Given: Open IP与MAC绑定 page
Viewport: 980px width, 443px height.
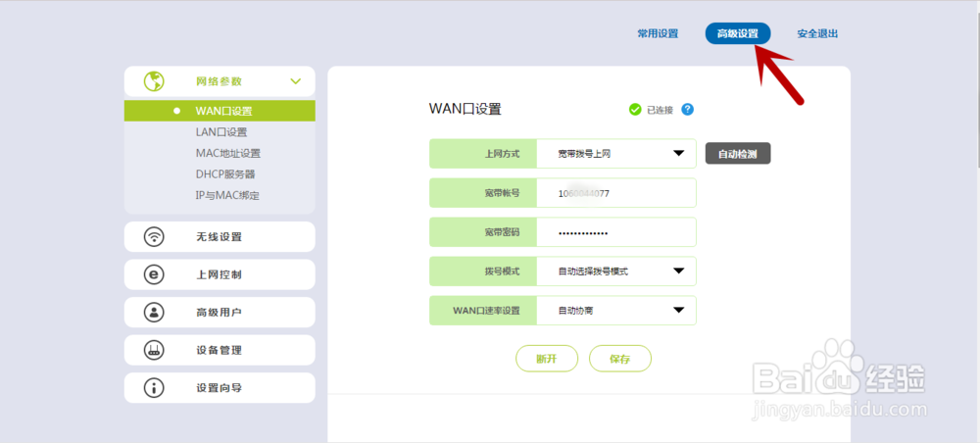Looking at the screenshot, I should (227, 196).
